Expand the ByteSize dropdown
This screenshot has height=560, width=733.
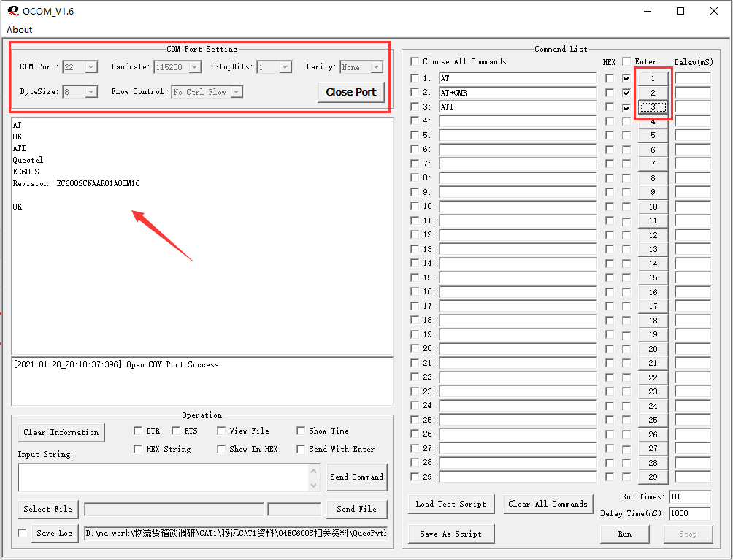pos(91,91)
